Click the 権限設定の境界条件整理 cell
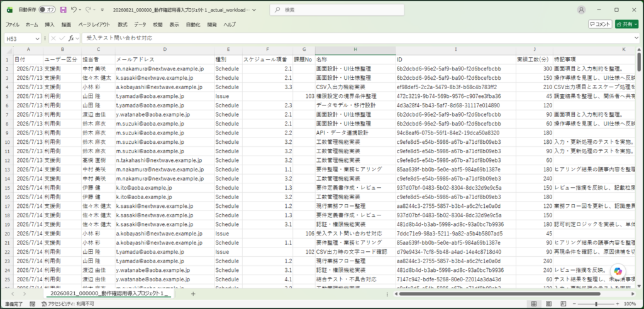The image size is (644, 309). click(x=356, y=96)
